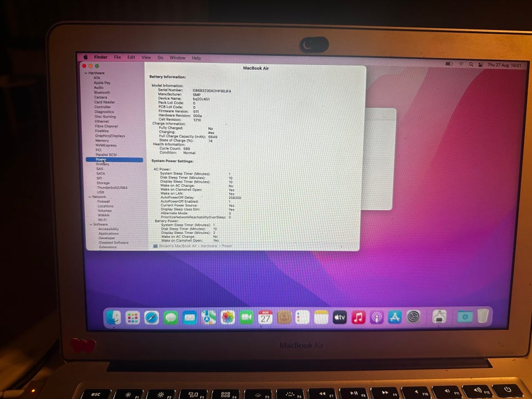Open Notes from the Dock
The image size is (532, 399).
pos(321,317)
